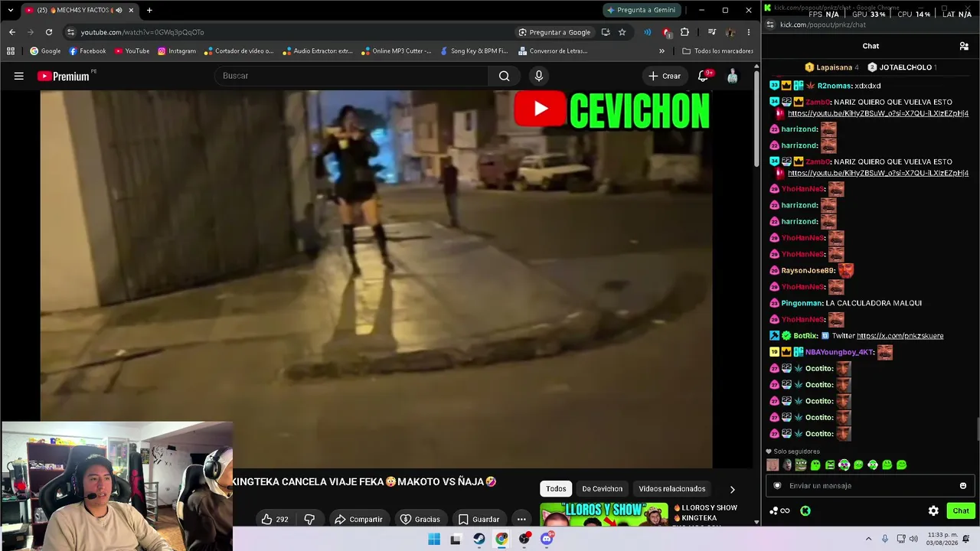The image size is (980, 551).
Task: Open Discord from the taskbar
Action: pos(547,539)
